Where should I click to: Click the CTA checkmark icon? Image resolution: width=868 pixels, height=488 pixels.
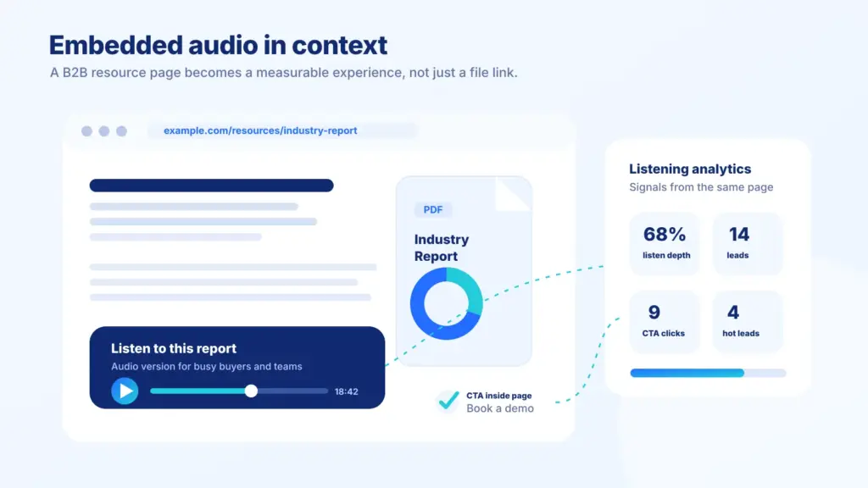pos(448,401)
